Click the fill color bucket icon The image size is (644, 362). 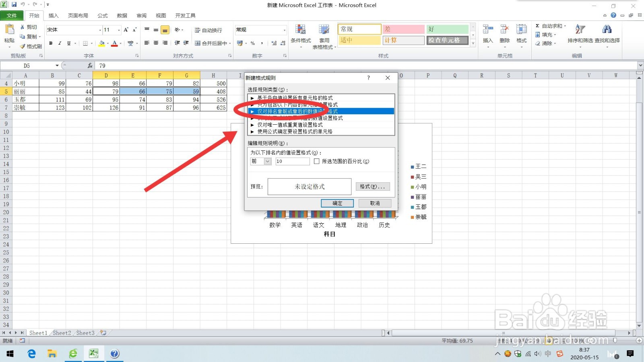pyautogui.click(x=101, y=43)
